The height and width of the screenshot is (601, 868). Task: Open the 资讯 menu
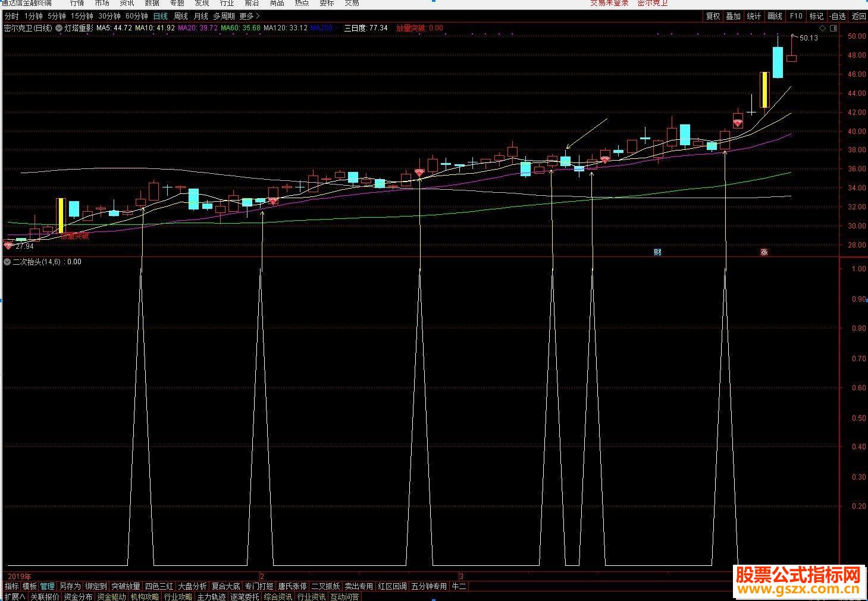point(127,3)
